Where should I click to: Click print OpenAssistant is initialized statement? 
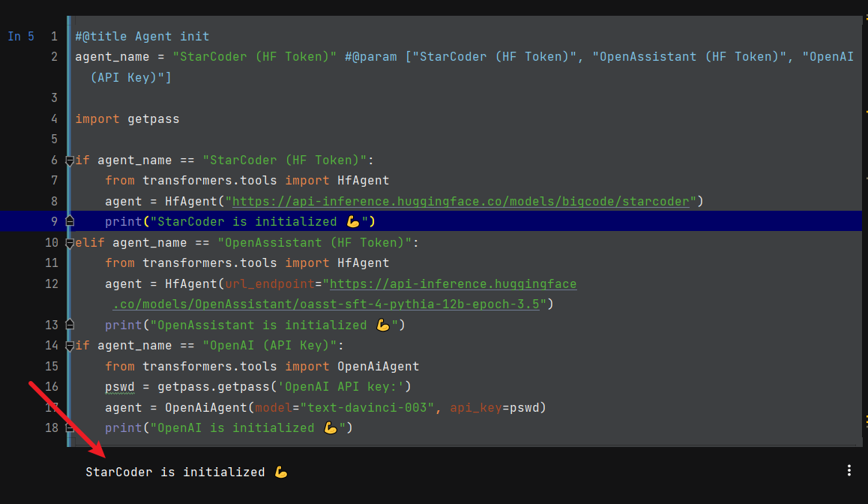pos(255,325)
